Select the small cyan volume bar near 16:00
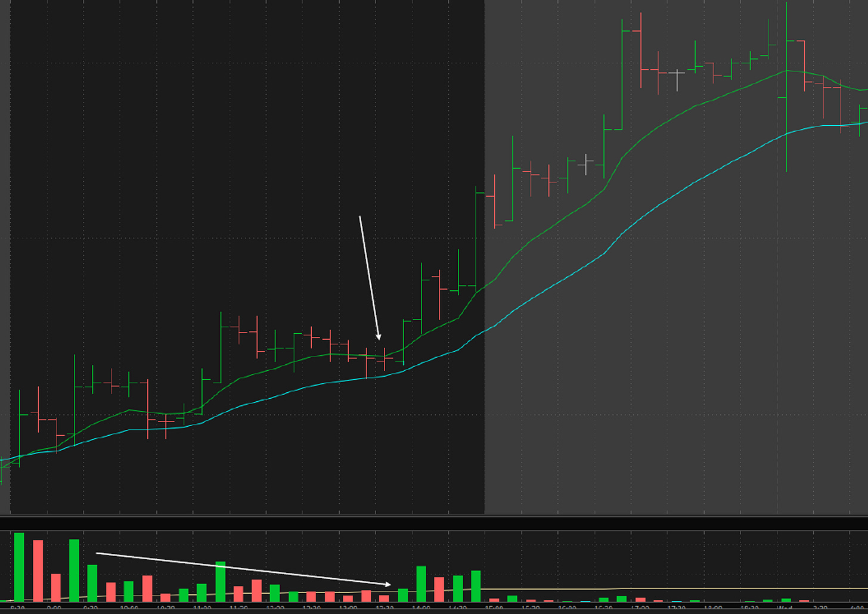The height and width of the screenshot is (614, 868). click(585, 601)
